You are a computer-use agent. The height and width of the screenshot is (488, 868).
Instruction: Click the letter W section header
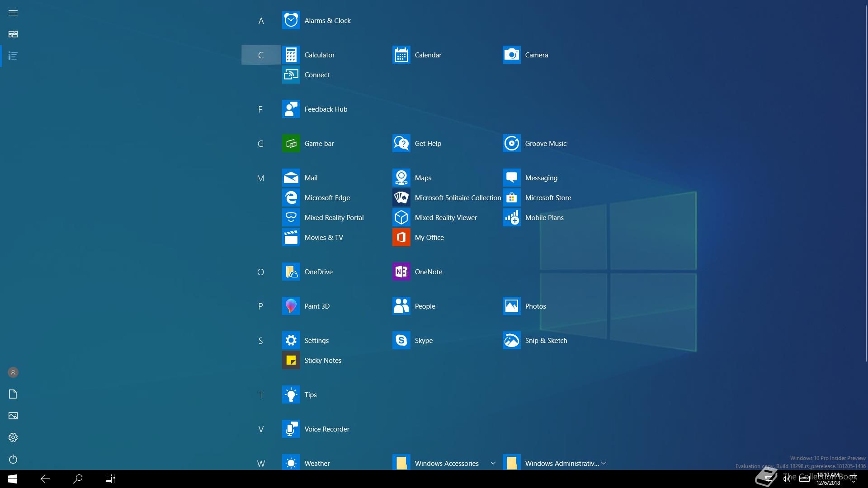pos(261,464)
